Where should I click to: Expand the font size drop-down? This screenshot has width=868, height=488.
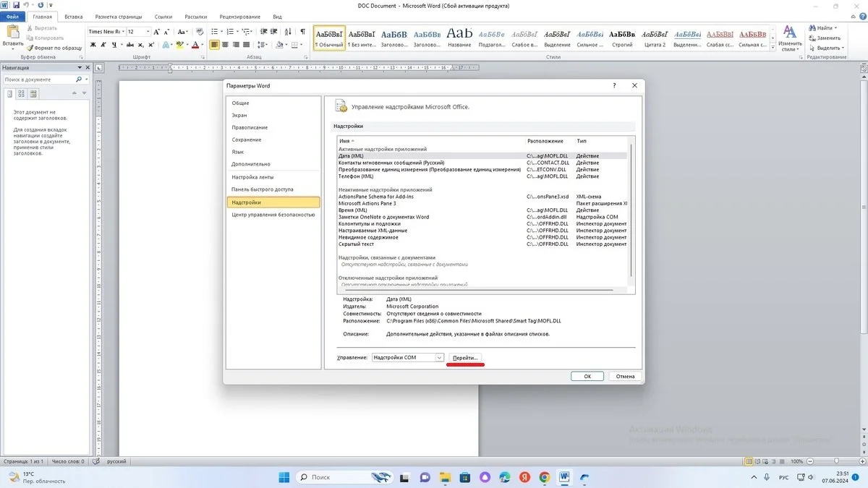[x=148, y=32]
